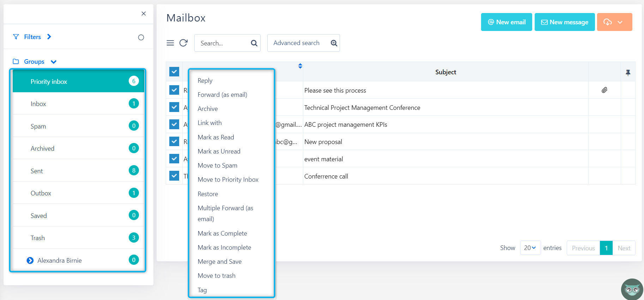Click the Sent count badge 8
This screenshot has height=300, width=644.
[134, 170]
